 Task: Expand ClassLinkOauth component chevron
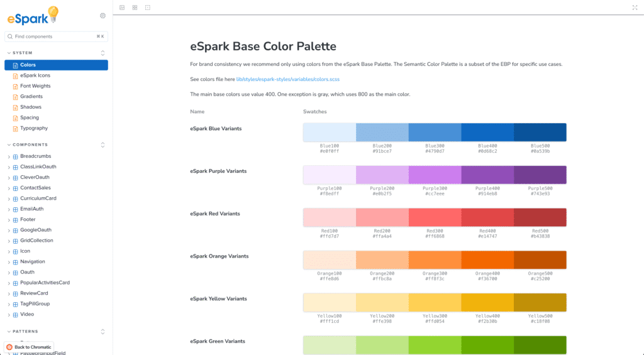[9, 167]
